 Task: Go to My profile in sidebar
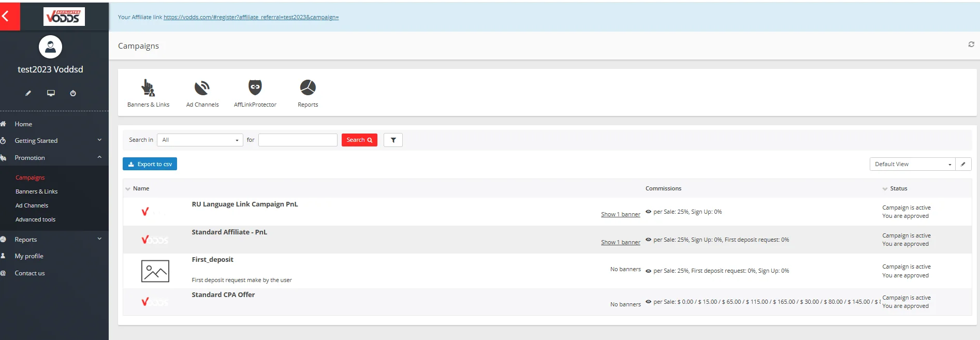[x=29, y=256]
